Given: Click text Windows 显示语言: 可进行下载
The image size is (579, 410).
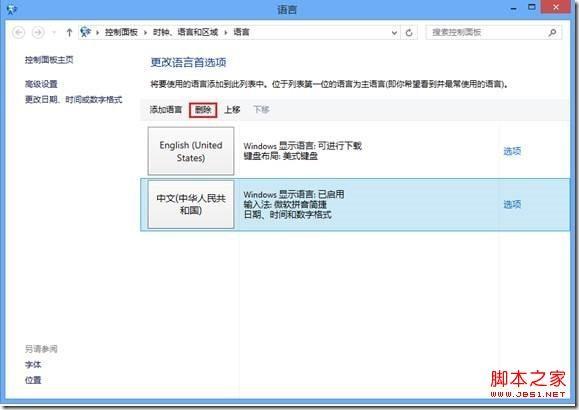Looking at the screenshot, I should pos(302,146).
